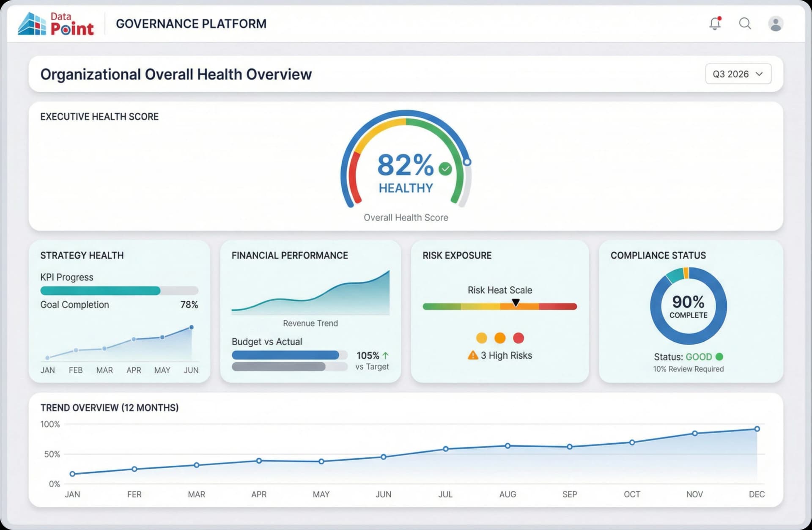Click the JUL data point in Trend Overview
The image size is (812, 530).
click(445, 449)
